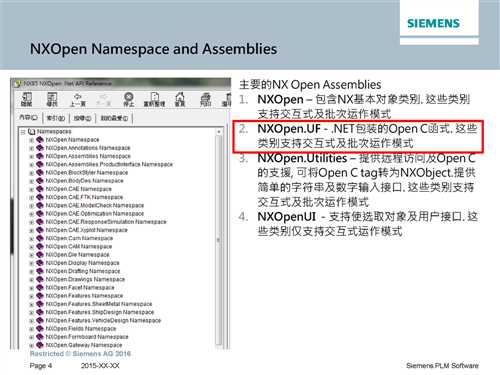Click the book icon beside NXOpen.BodyDes Namespace
The width and height of the screenshot is (500, 375).
click(x=40, y=181)
